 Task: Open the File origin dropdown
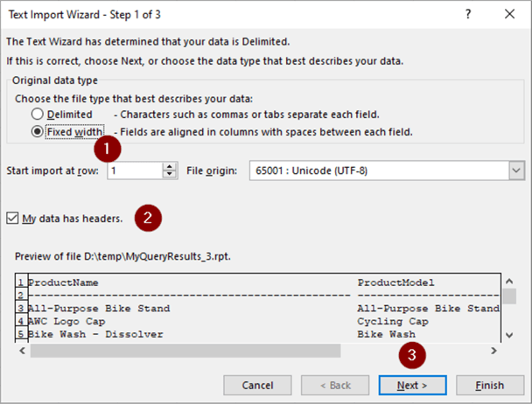514,170
